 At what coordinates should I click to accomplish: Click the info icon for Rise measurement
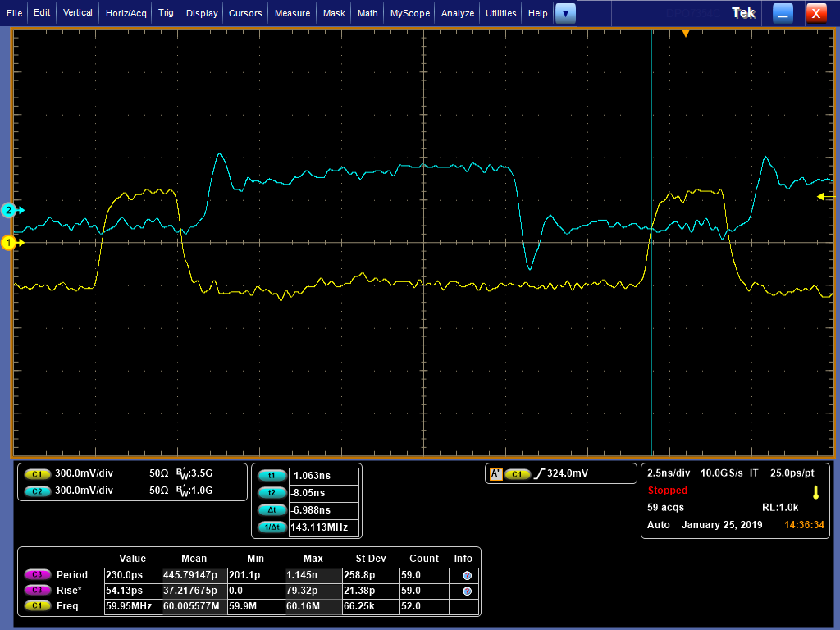(467, 591)
